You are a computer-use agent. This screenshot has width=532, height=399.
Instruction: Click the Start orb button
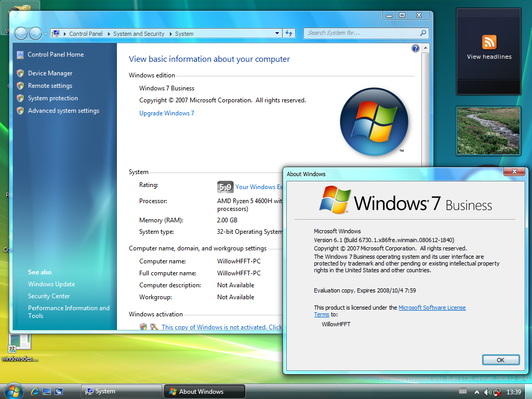click(x=14, y=391)
